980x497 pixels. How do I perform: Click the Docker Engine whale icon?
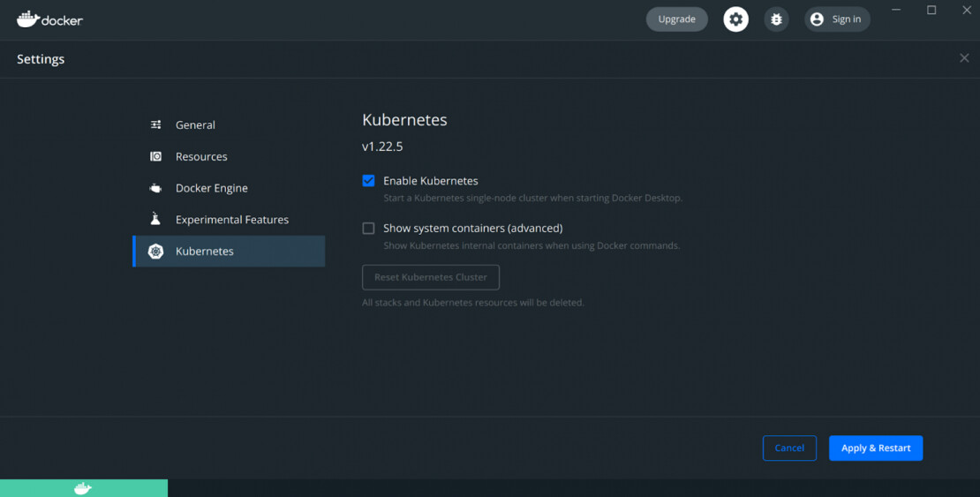[156, 188]
